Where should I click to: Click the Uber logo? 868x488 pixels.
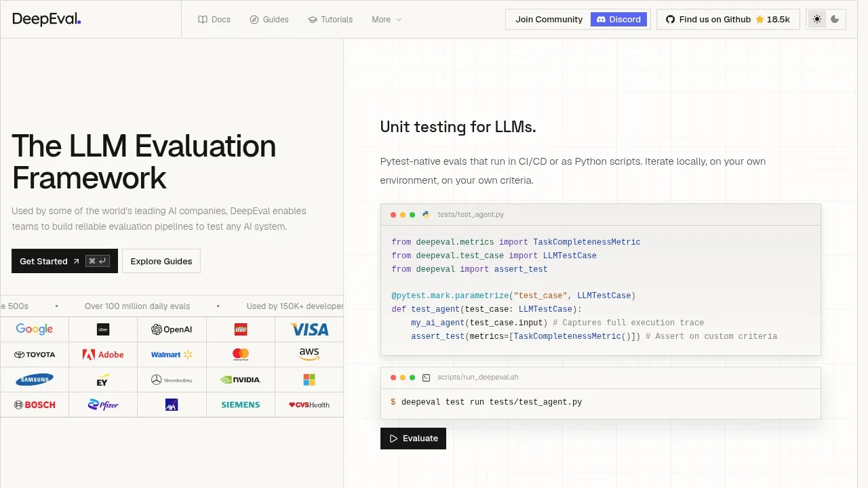coord(103,330)
